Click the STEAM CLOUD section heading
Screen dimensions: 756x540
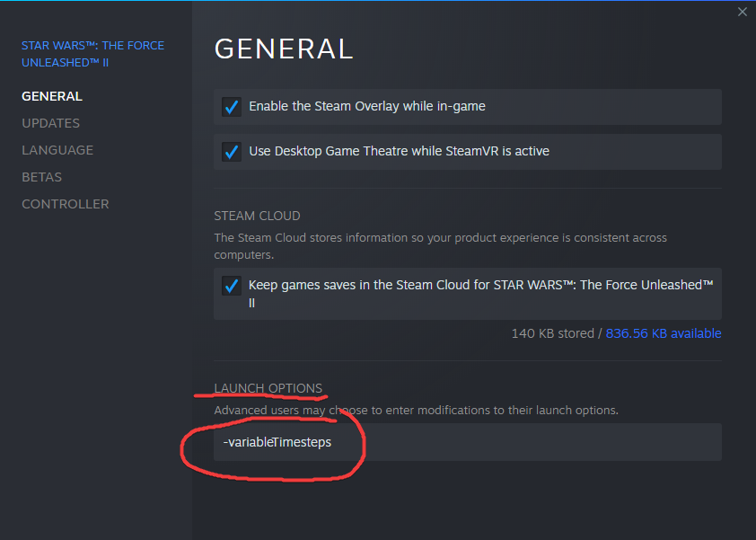pos(257,216)
